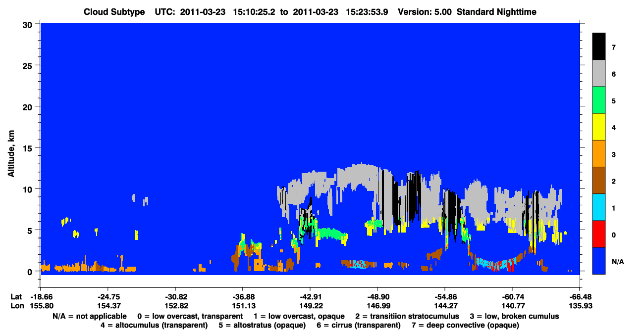Click the gray cirrus legend swatch
This screenshot has width=644, height=330.
click(598, 73)
